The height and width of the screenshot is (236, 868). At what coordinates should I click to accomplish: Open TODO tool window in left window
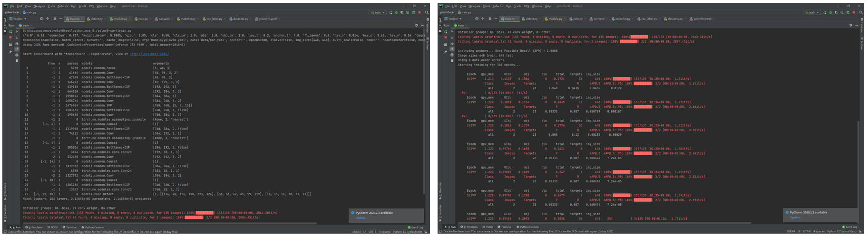[53, 227]
